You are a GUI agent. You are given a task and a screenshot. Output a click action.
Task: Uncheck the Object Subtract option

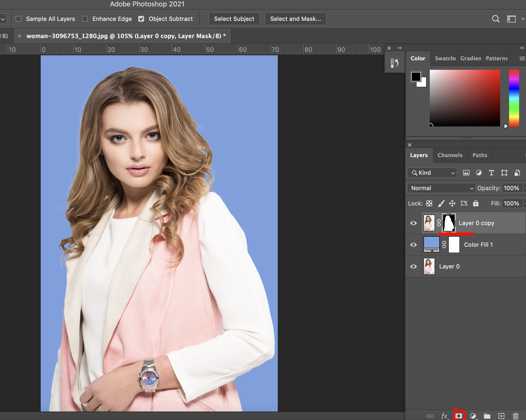(141, 19)
